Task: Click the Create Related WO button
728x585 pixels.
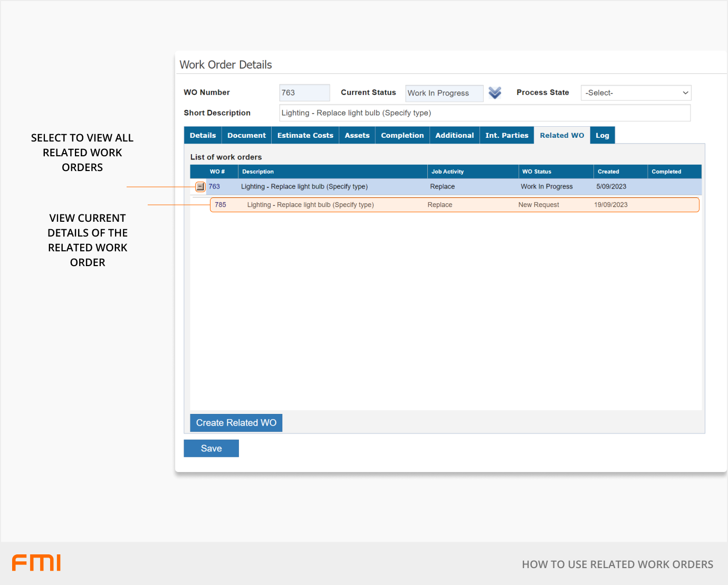Action: (236, 423)
